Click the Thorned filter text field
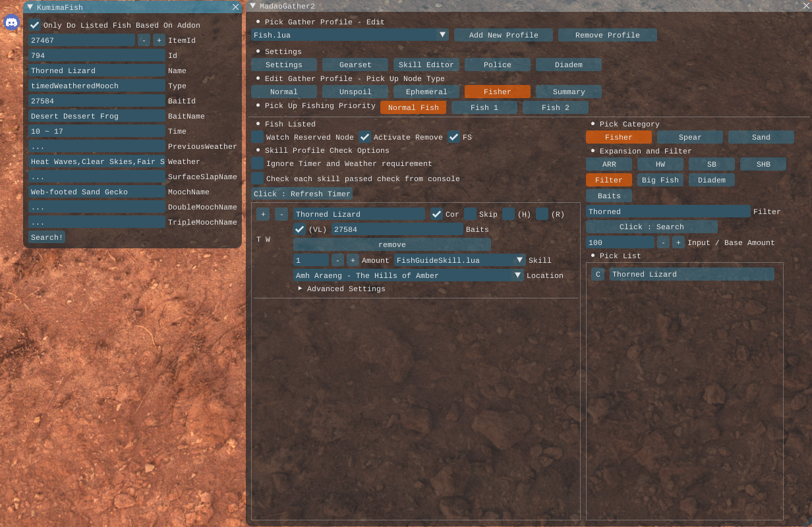This screenshot has height=527, width=812. 668,211
